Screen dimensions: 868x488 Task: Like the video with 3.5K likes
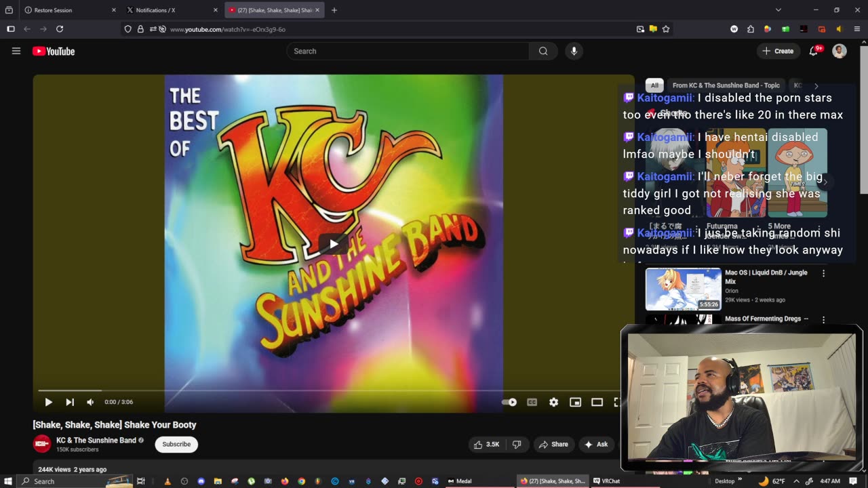pyautogui.click(x=487, y=444)
